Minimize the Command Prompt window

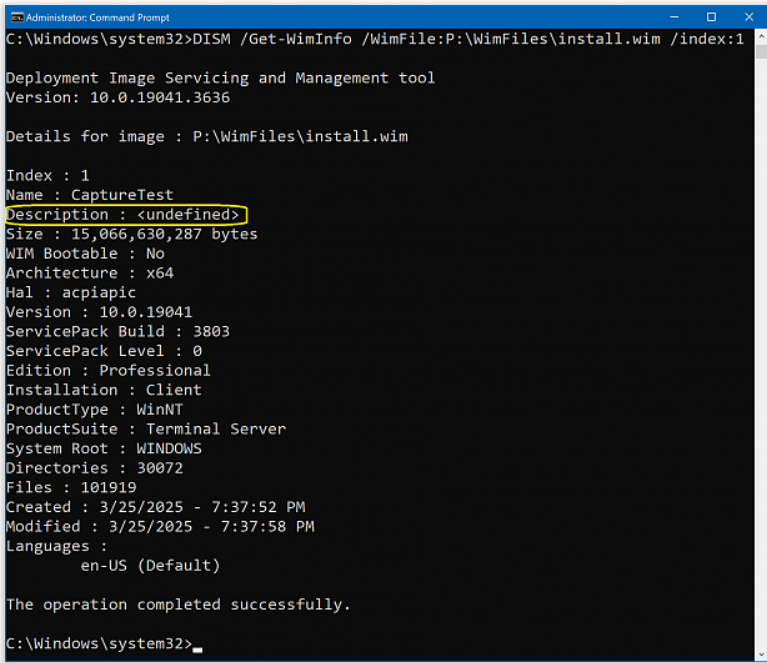672,17
